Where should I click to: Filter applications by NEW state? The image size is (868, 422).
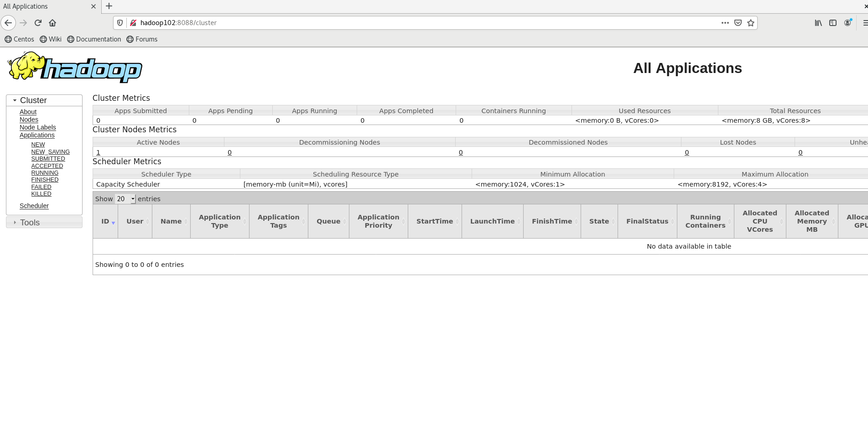coord(38,145)
